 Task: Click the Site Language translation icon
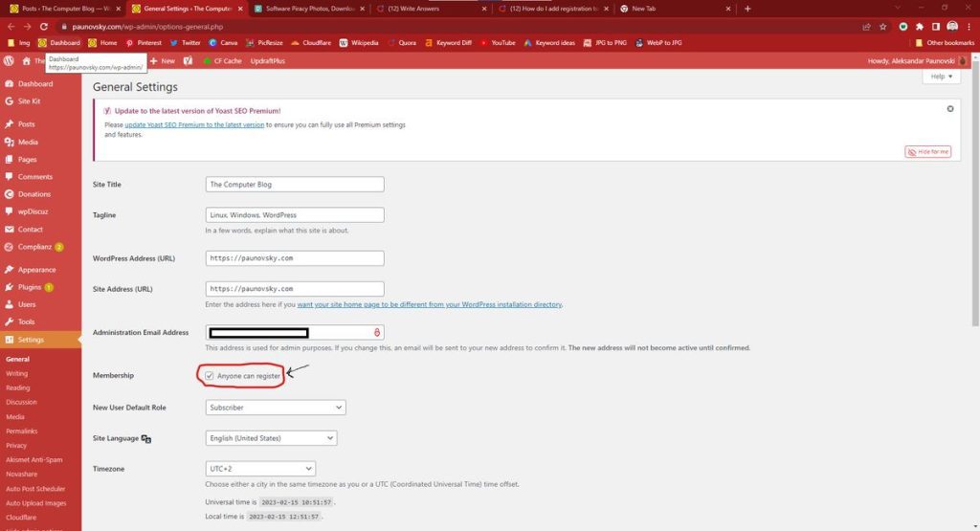146,438
